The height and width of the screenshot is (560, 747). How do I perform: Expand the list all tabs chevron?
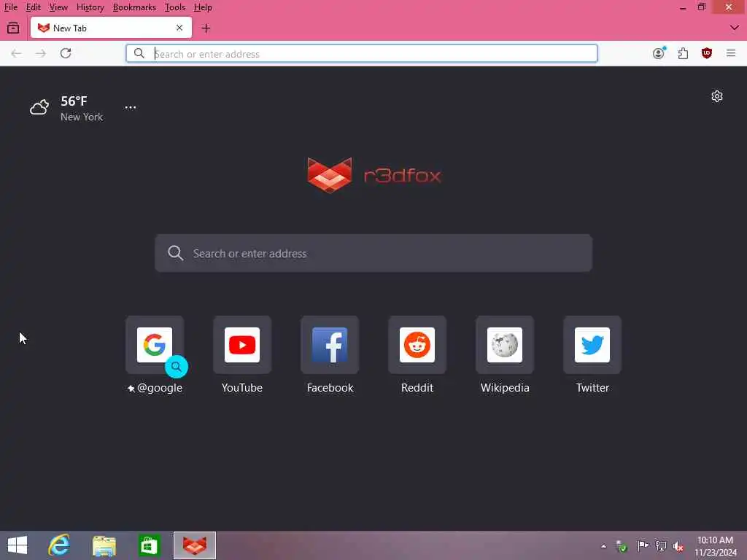click(734, 28)
